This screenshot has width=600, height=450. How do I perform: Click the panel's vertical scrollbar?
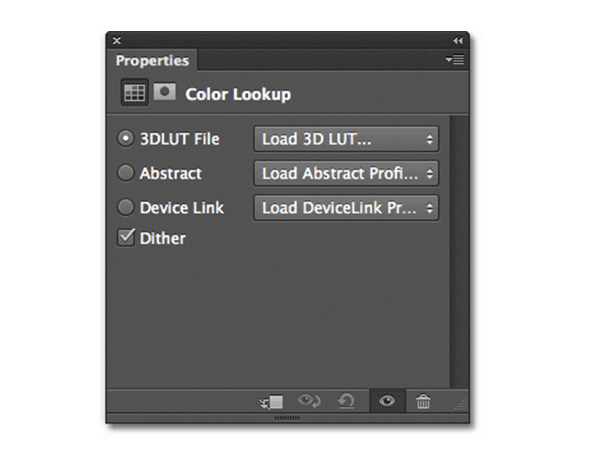point(459,250)
